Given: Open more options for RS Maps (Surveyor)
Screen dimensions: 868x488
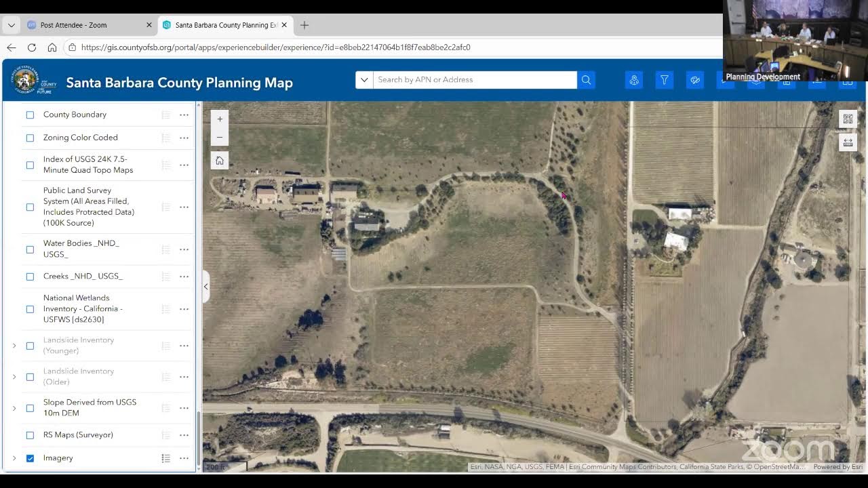Looking at the screenshot, I should 184,435.
